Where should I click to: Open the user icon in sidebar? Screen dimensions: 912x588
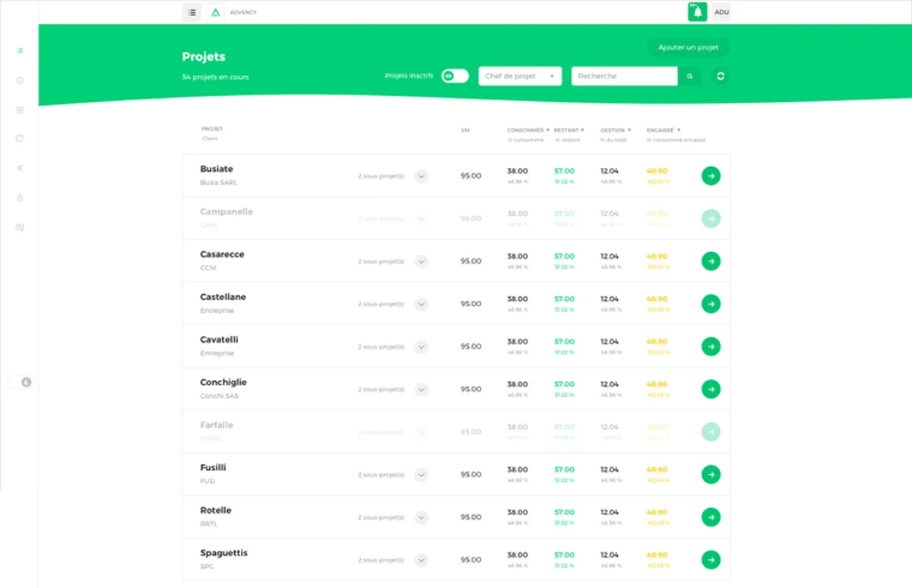pyautogui.click(x=20, y=198)
